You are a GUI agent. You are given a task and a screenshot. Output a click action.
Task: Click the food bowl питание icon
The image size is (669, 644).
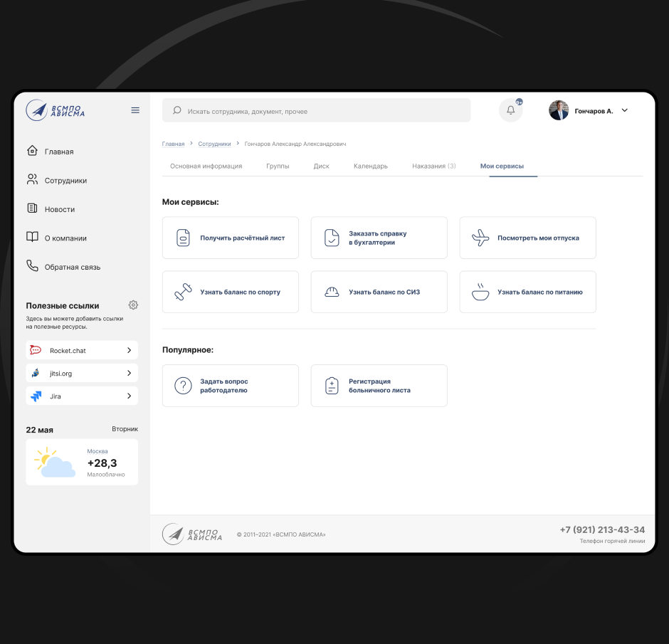480,292
